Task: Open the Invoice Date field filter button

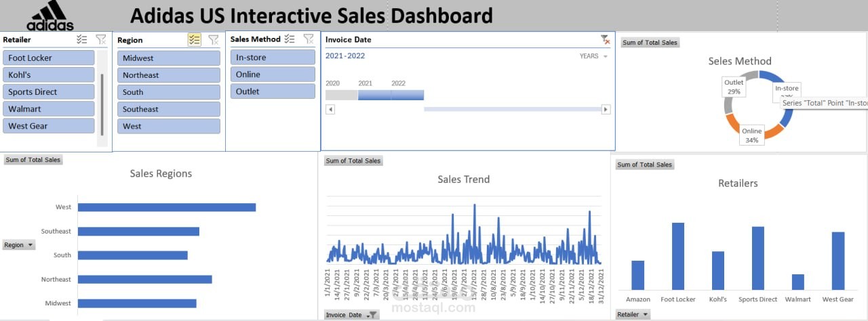Action: 351,315
